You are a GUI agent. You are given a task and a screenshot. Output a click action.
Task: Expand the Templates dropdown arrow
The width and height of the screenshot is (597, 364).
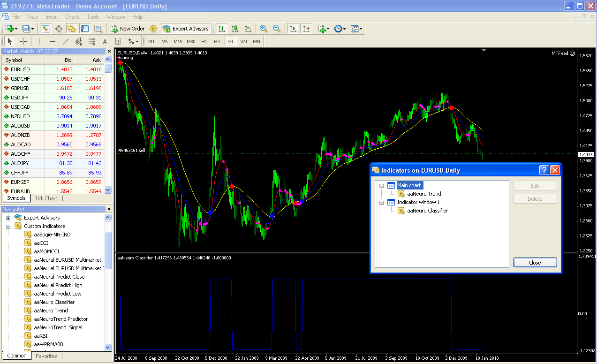coord(361,29)
